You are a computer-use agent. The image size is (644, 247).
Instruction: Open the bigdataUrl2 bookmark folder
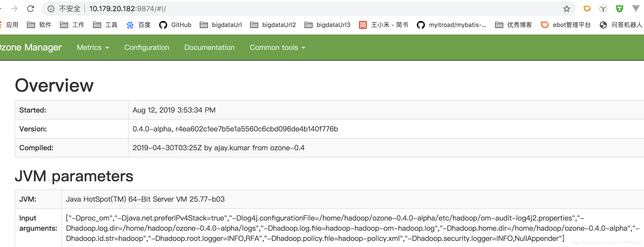coord(273,25)
